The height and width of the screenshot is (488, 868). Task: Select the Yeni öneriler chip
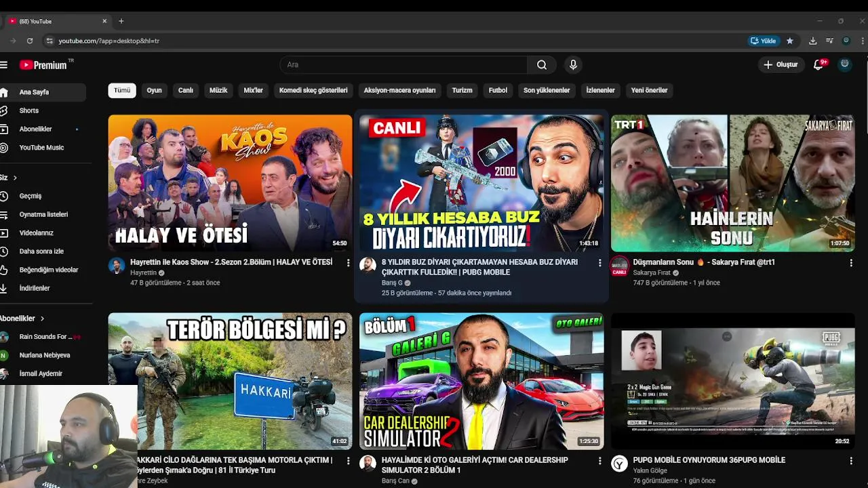tap(649, 90)
